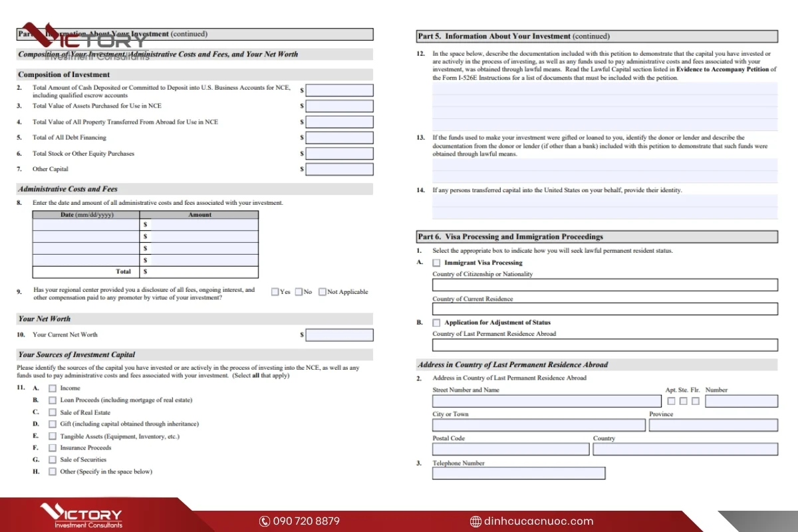798x532 pixels.
Task: Click the Country of Current Residence field
Action: (x=604, y=309)
